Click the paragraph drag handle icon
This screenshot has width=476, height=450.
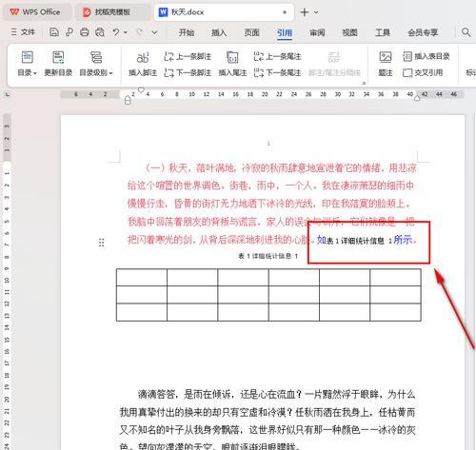coord(102,243)
